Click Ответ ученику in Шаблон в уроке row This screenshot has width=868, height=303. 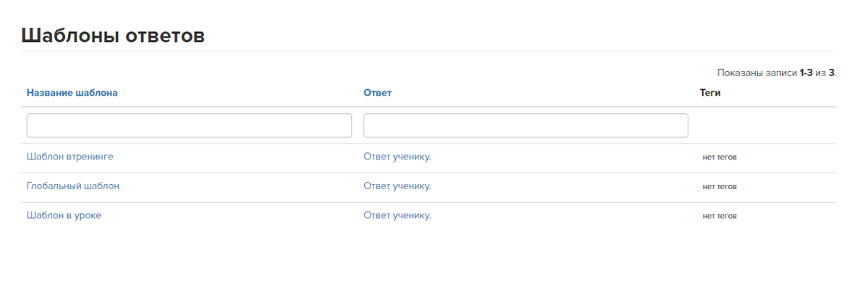(397, 215)
